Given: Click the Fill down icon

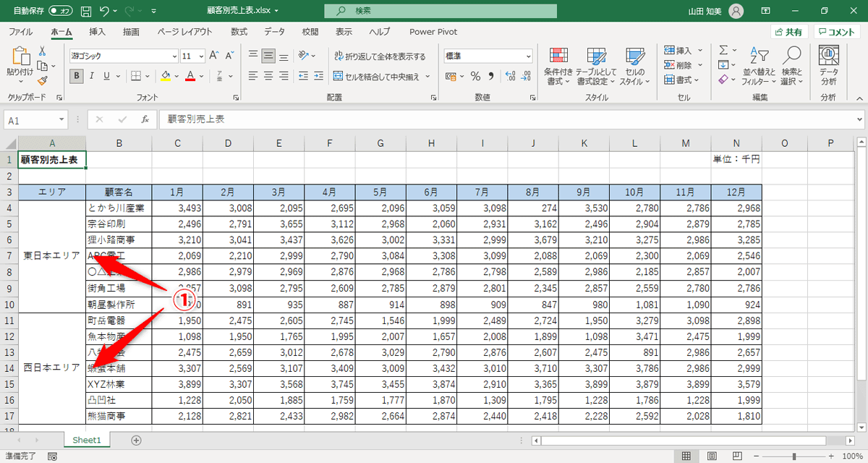Looking at the screenshot, I should pyautogui.click(x=723, y=65).
